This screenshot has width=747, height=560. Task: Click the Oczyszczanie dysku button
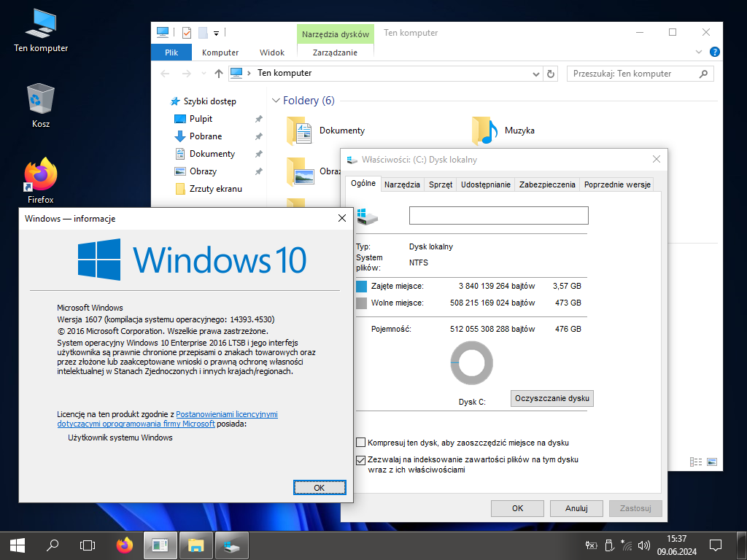pos(552,398)
